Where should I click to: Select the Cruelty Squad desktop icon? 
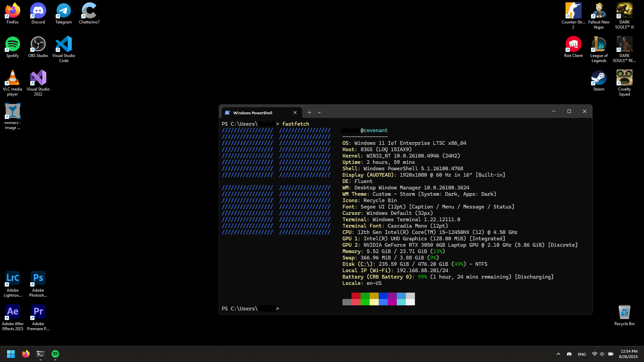coord(624,83)
